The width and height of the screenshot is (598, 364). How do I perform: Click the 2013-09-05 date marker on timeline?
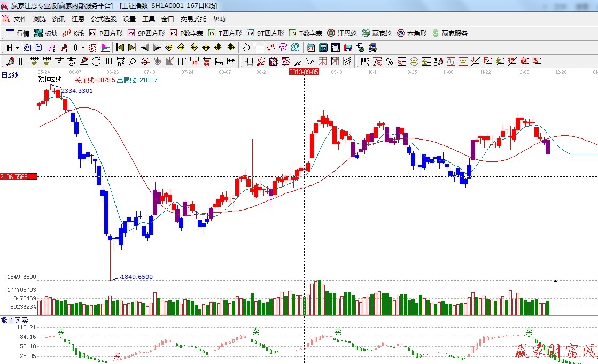pyautogui.click(x=304, y=71)
